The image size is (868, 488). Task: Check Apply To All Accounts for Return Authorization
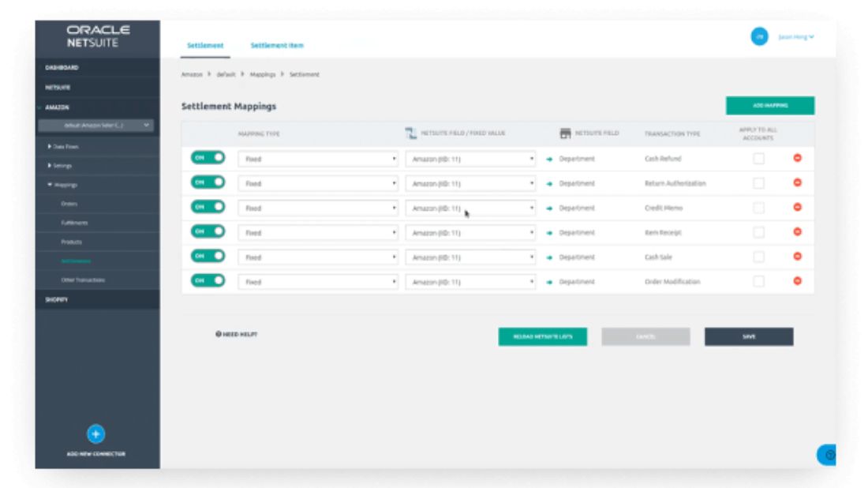[758, 183]
